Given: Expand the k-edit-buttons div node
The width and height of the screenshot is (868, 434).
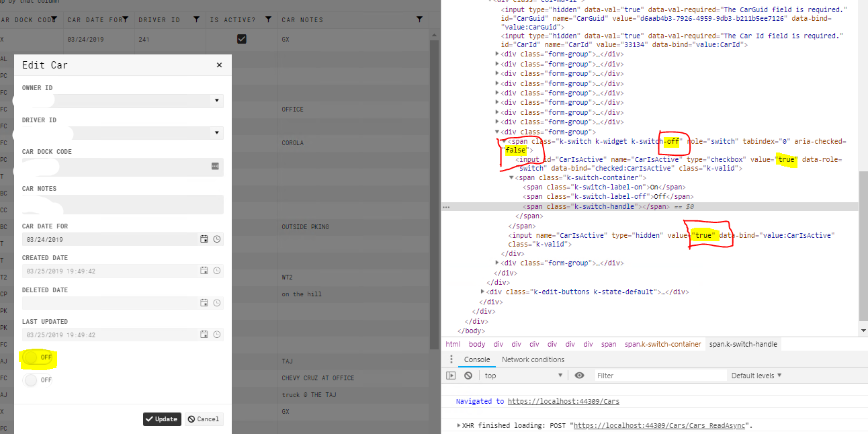Looking at the screenshot, I should click(483, 292).
